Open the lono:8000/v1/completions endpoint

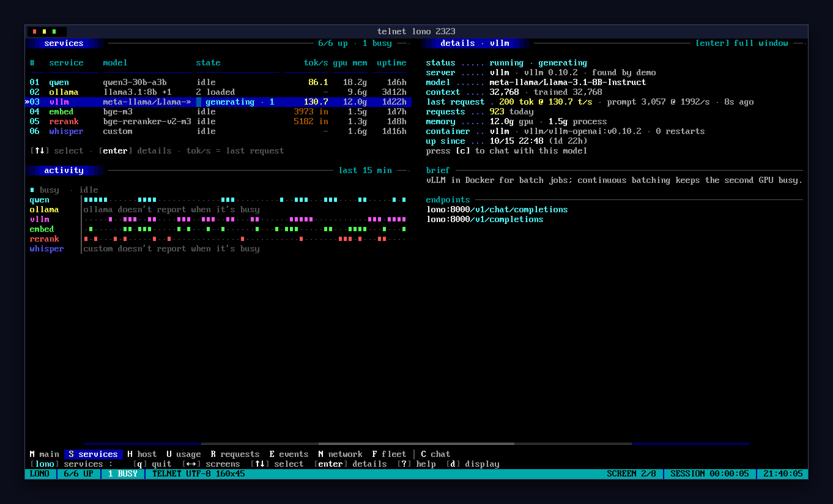[x=485, y=219]
